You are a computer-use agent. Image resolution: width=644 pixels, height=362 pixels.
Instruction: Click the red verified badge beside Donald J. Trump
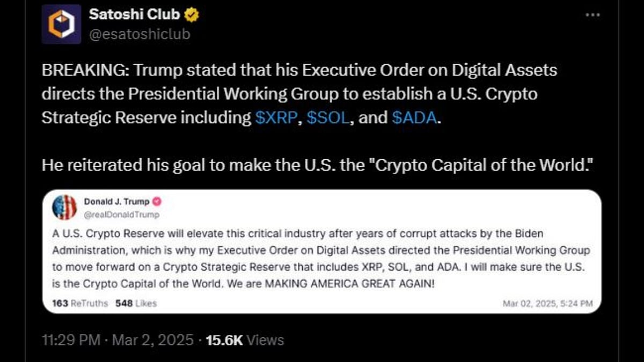coord(157,202)
